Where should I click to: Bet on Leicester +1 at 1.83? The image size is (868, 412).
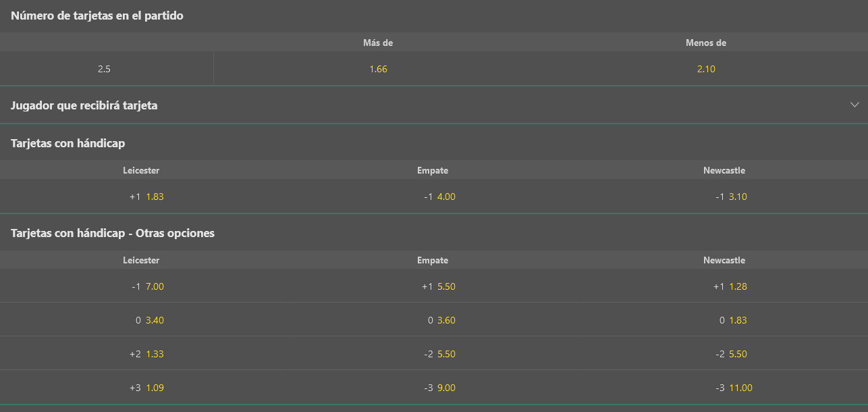[x=146, y=197]
